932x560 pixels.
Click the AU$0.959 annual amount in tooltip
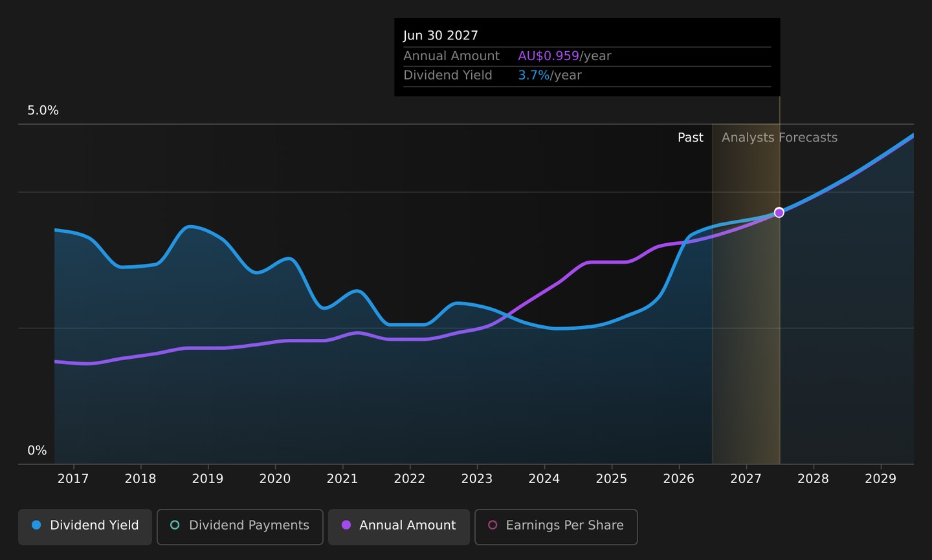tap(548, 56)
